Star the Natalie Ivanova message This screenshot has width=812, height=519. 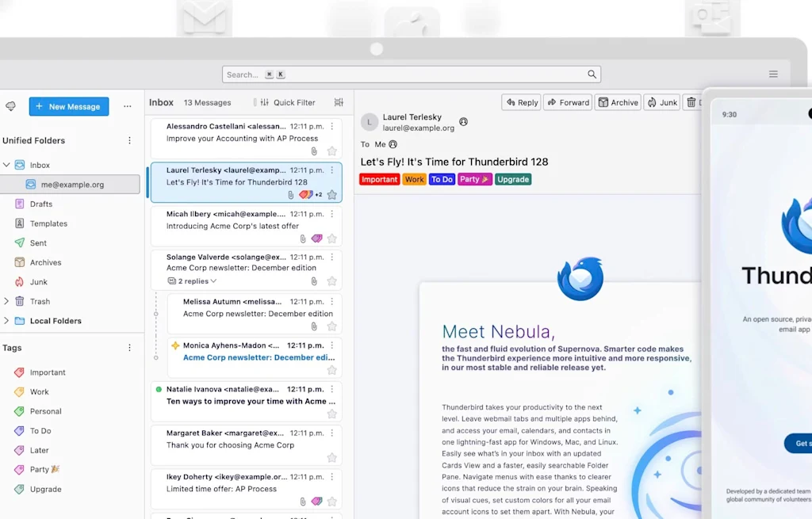[x=332, y=414]
